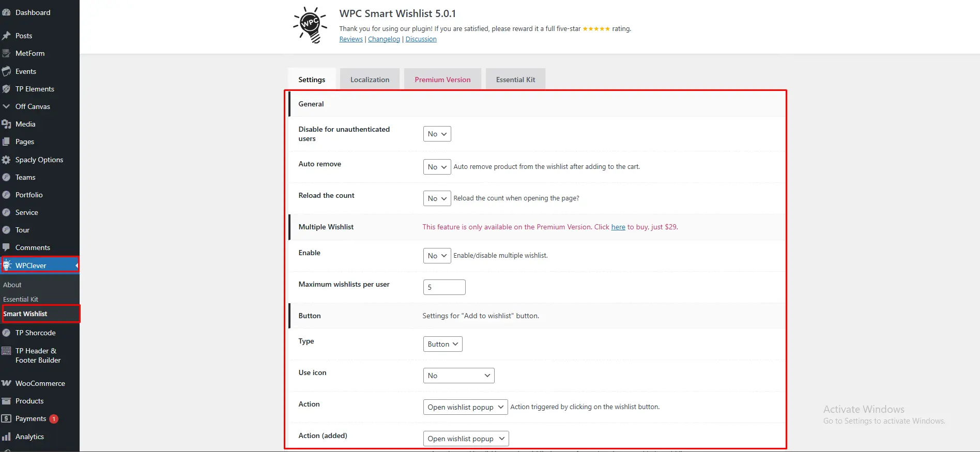Click the Spacly Options gear icon

pos(6,160)
